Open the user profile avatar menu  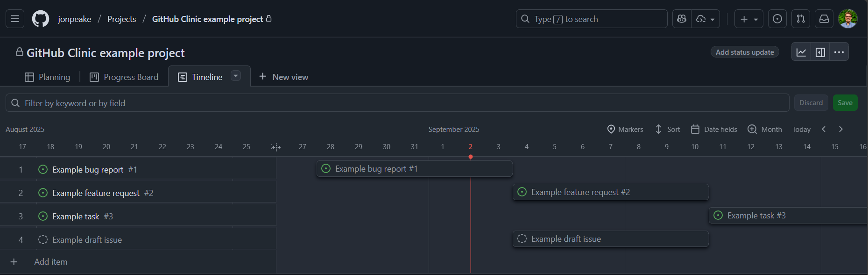[x=848, y=19]
